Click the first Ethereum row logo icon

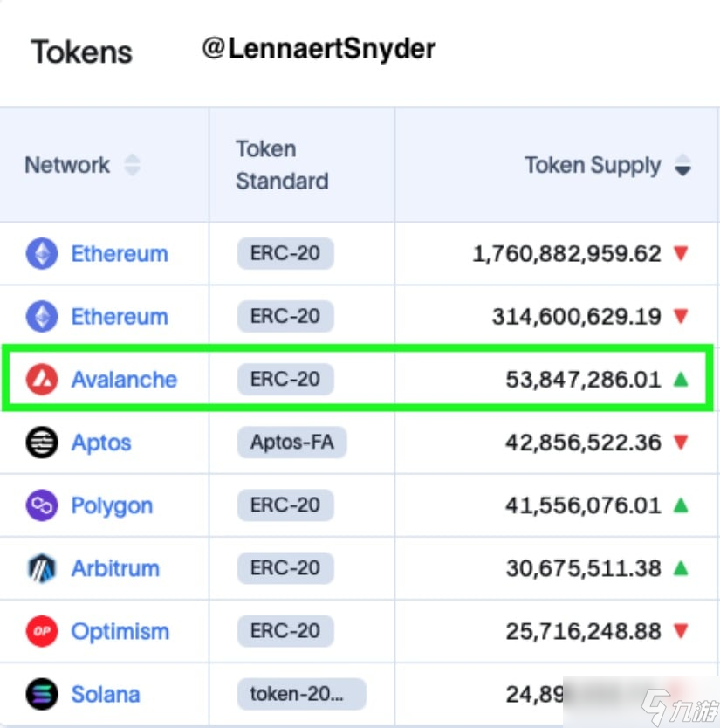click(41, 254)
